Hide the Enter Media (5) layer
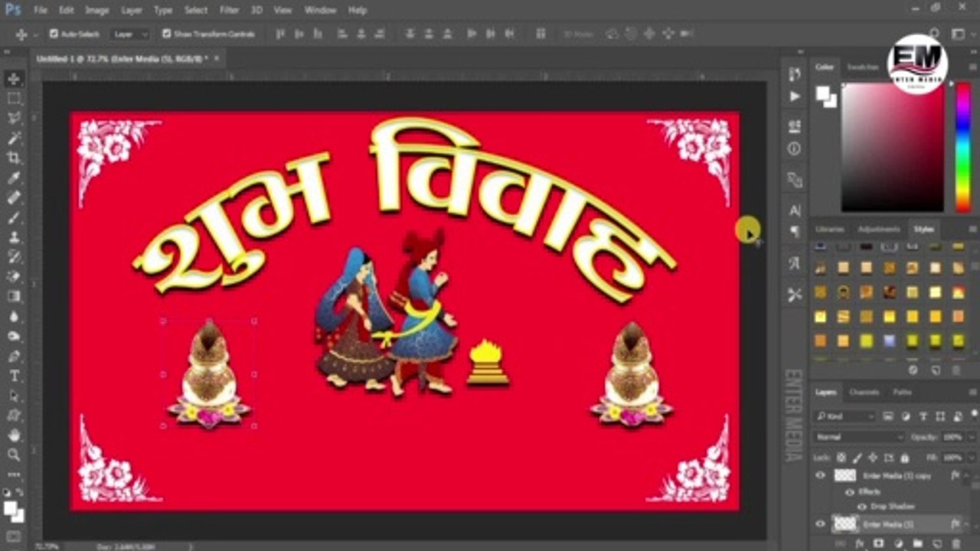The width and height of the screenshot is (980, 551). click(820, 524)
